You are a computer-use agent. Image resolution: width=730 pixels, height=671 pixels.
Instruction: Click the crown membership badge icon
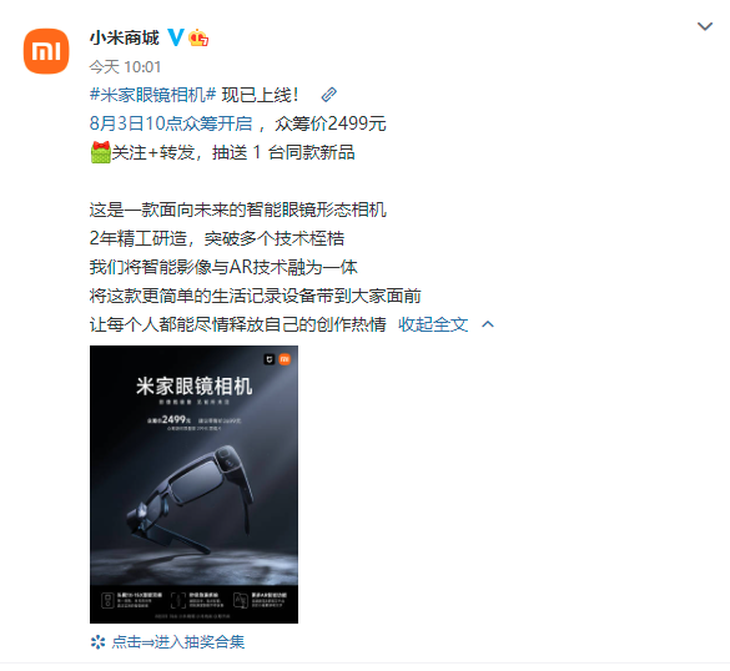[x=199, y=37]
